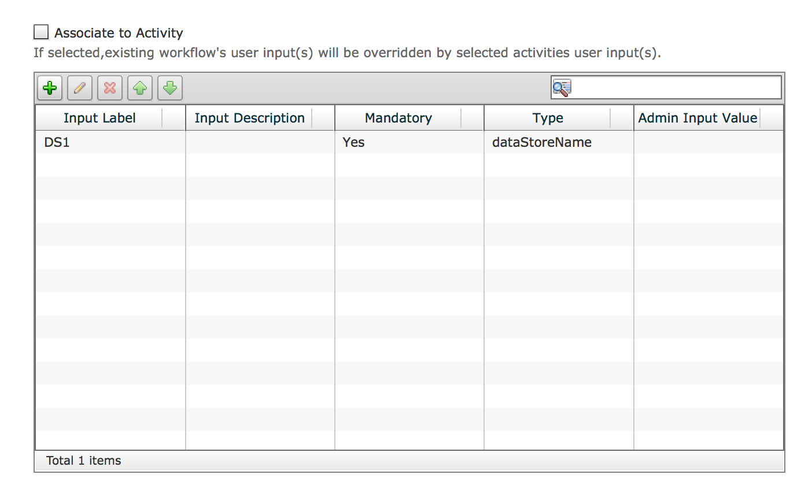Click the red X delete input icon
This screenshot has width=812, height=504.
110,88
